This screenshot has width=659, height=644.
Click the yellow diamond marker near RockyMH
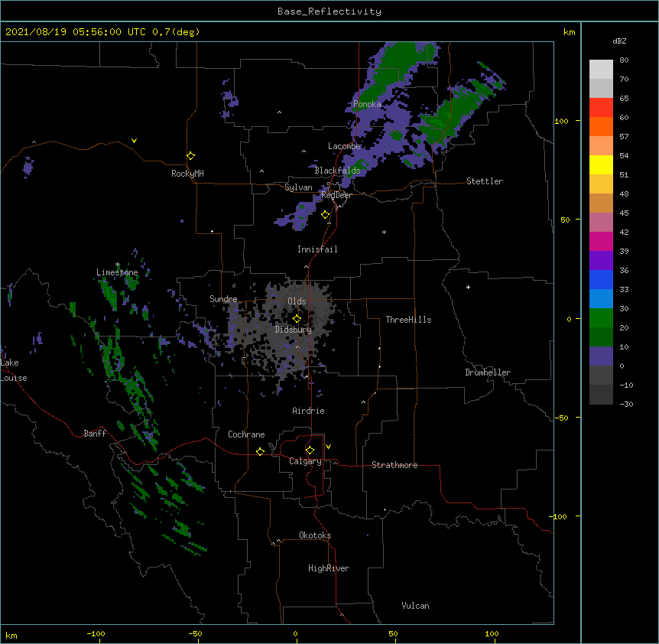coord(190,156)
